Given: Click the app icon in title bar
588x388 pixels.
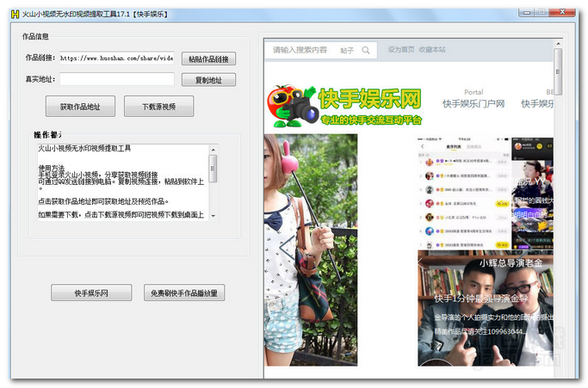Looking at the screenshot, I should [15, 15].
